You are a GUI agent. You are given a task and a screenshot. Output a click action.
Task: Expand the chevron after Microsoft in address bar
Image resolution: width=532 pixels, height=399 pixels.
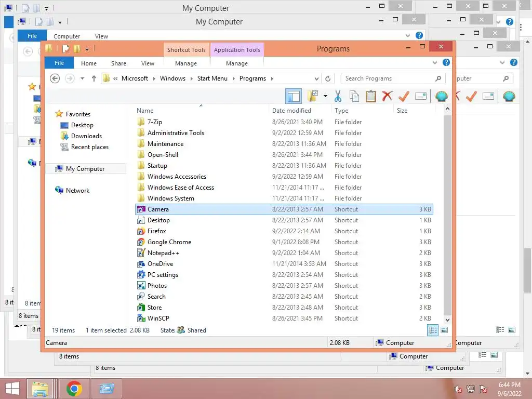click(154, 79)
